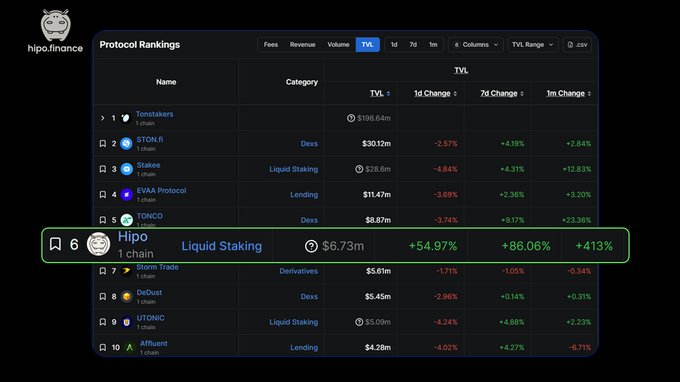Open the Stakee protocol link
This screenshot has width=680, height=382.
coord(148,165)
